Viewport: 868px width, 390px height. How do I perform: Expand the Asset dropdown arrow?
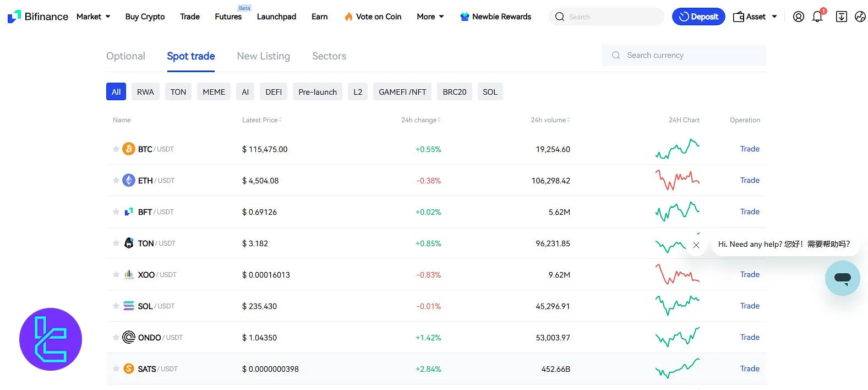point(774,17)
